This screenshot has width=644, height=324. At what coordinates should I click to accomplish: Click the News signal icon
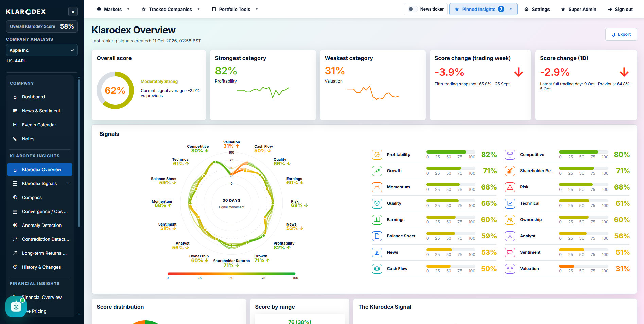pos(377,252)
